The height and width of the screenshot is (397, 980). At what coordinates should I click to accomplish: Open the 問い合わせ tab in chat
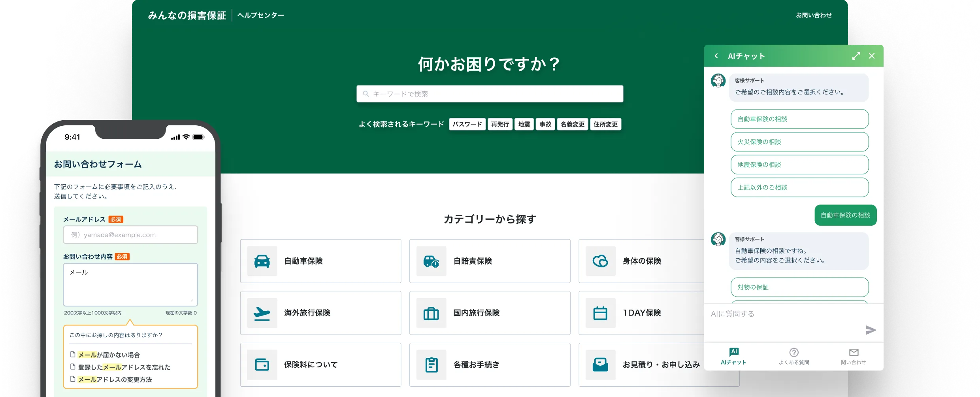click(854, 356)
